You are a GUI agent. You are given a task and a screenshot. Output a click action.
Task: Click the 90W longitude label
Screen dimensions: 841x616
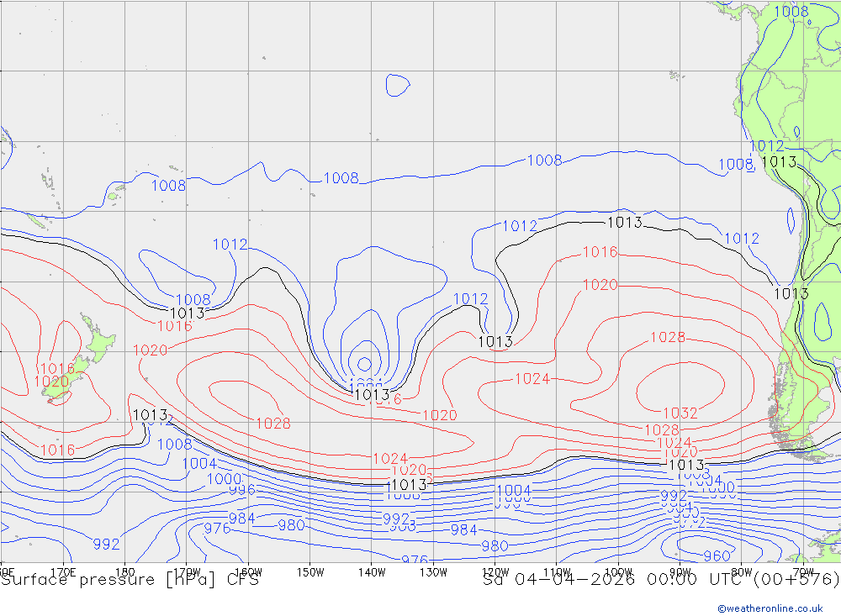pyautogui.click(x=680, y=572)
